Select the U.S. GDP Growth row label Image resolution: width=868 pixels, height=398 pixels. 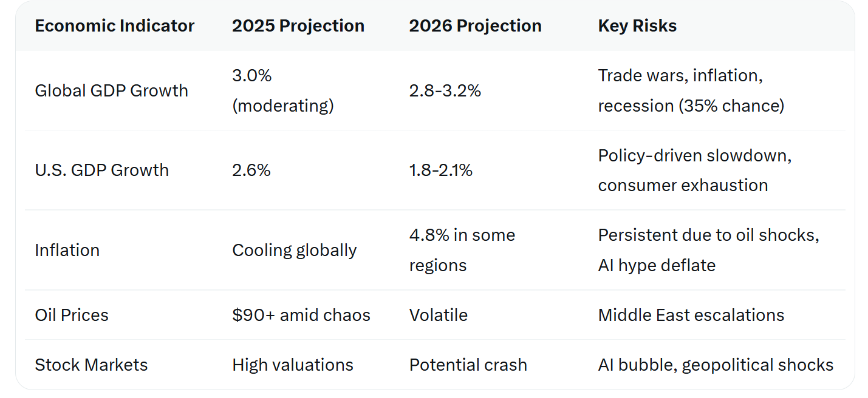[x=101, y=170]
